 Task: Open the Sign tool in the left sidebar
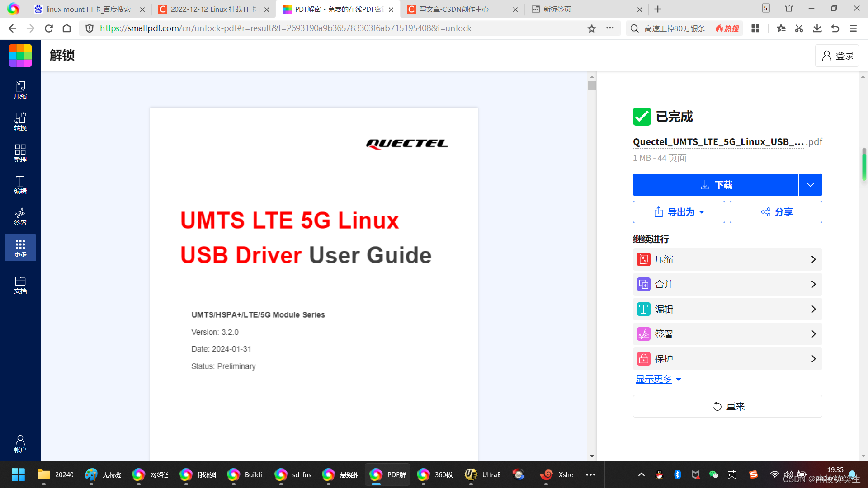tap(20, 216)
